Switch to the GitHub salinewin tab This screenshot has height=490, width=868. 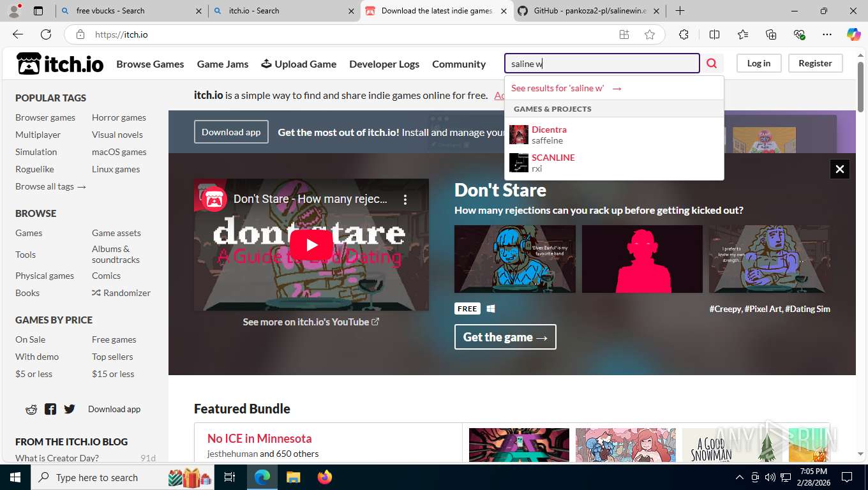(589, 11)
